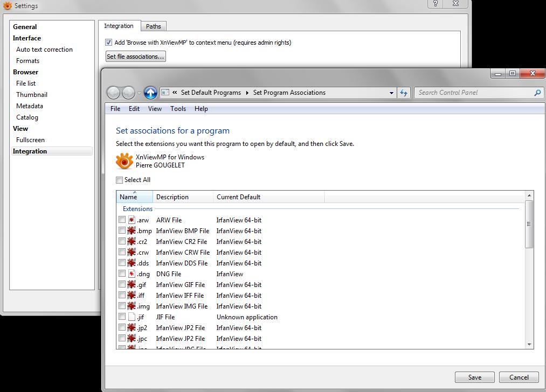Switch to the Paths tab
Viewport: 546px width, 392px height.
[153, 26]
